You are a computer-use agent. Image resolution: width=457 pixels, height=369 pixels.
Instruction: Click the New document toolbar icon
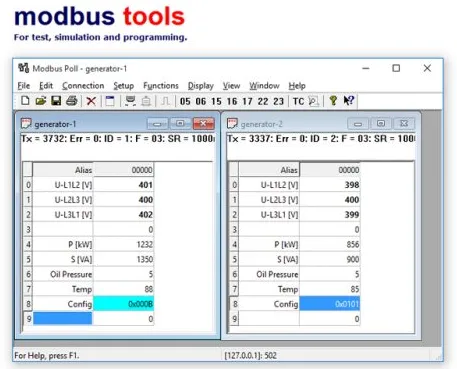(x=25, y=101)
